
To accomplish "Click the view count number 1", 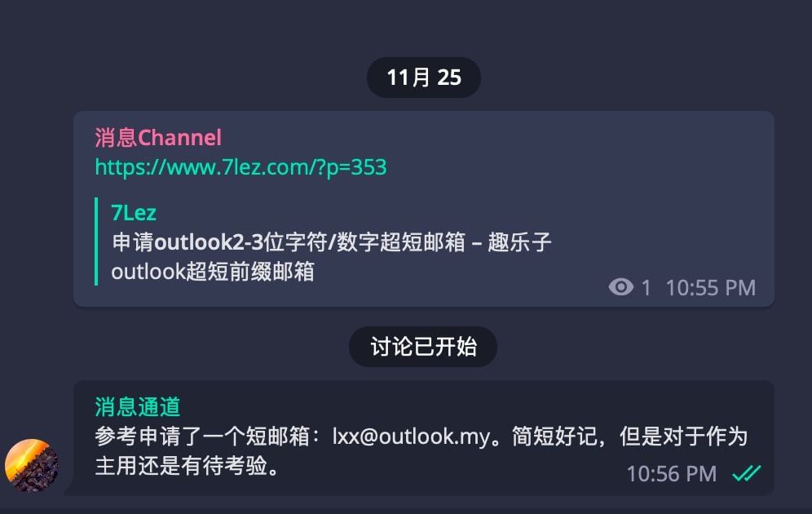I will click(646, 287).
